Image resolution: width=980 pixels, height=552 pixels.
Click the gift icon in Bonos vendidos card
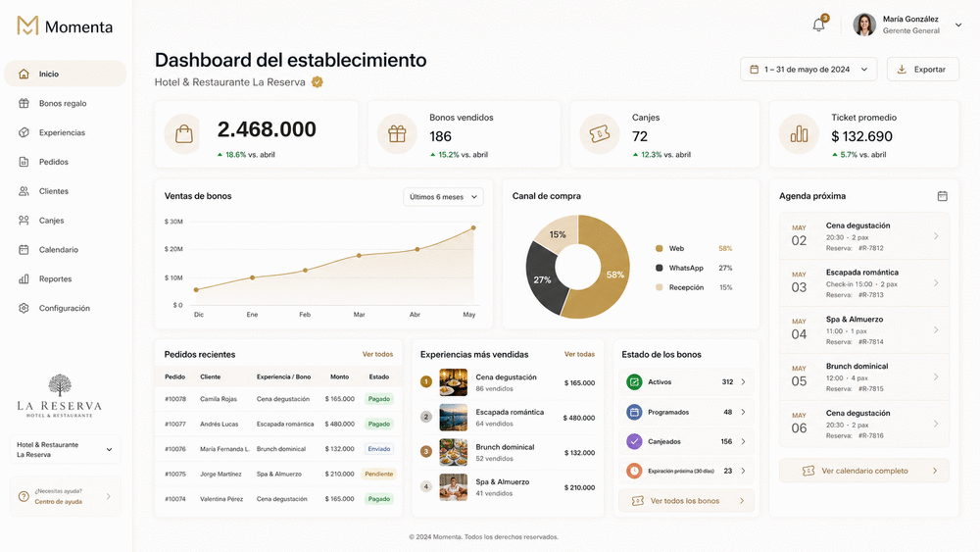pyautogui.click(x=397, y=133)
